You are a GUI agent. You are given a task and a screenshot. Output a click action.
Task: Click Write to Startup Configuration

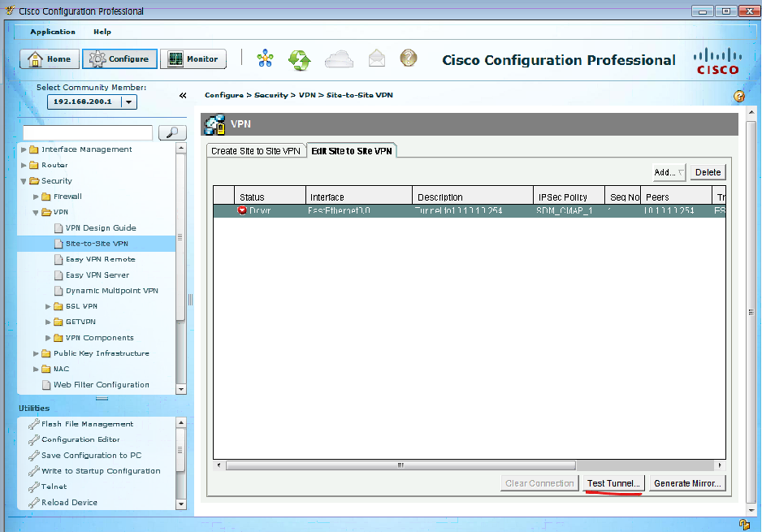click(101, 471)
